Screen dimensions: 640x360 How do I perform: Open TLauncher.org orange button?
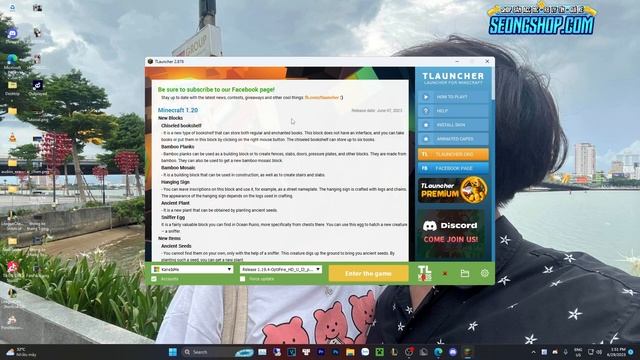coord(453,154)
